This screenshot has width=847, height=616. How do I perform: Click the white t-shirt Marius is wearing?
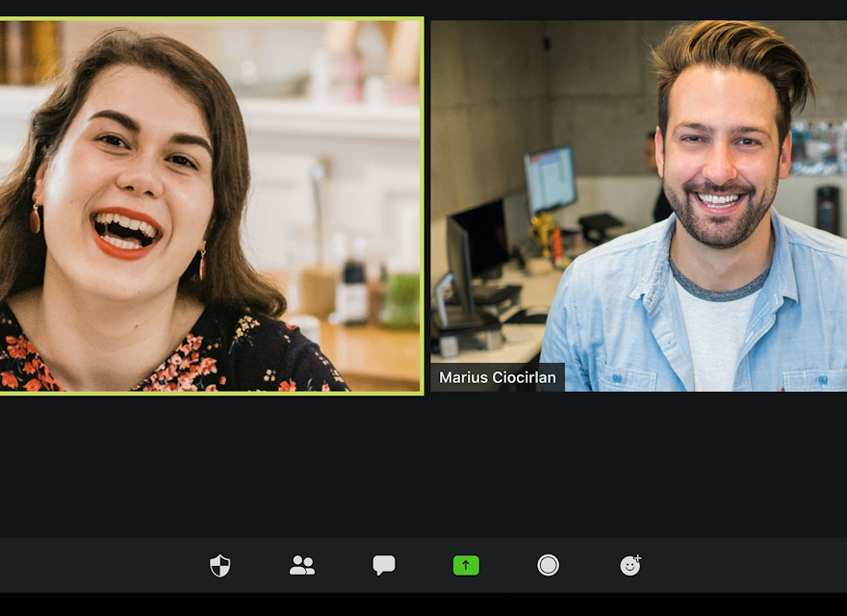(x=710, y=337)
